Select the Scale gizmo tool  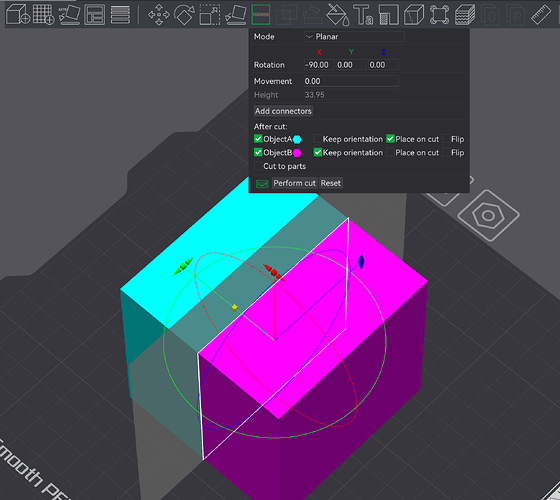[210, 15]
